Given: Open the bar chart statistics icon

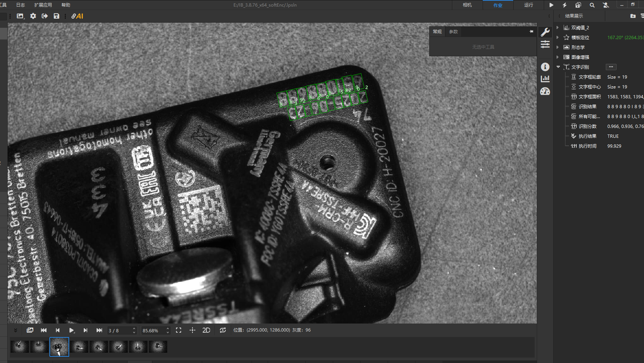Looking at the screenshot, I should (x=545, y=79).
